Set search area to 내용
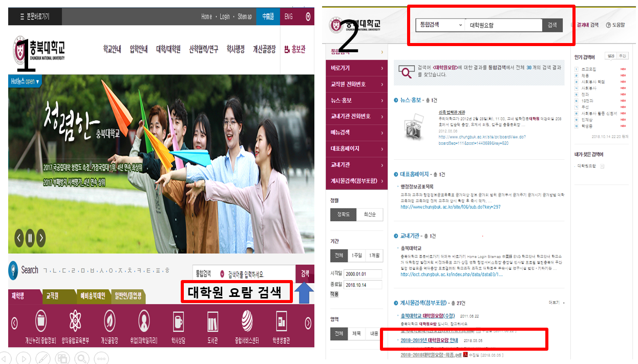Image resolution: width=638 pixels, height=364 pixels. (373, 333)
